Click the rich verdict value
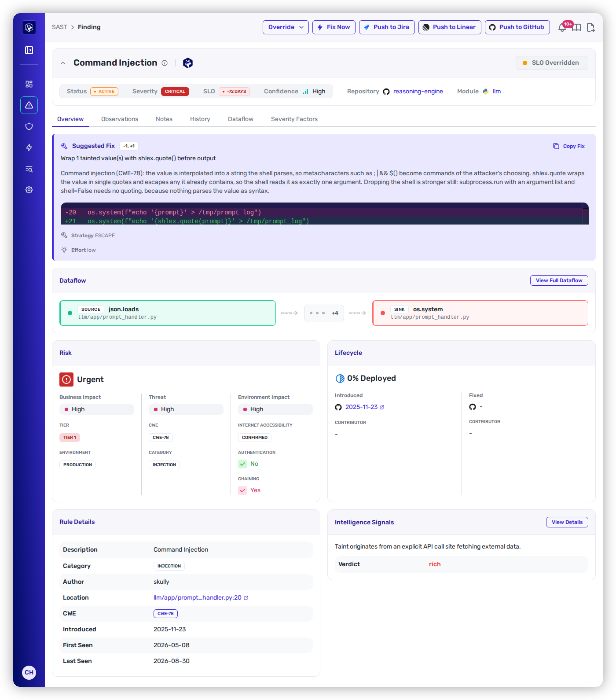The image size is (616, 700). tap(435, 564)
